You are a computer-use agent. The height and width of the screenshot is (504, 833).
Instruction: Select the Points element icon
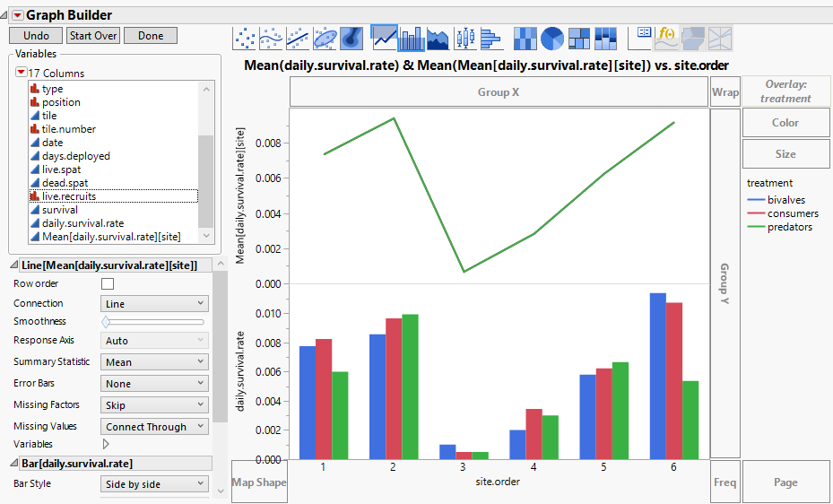pyautogui.click(x=245, y=39)
